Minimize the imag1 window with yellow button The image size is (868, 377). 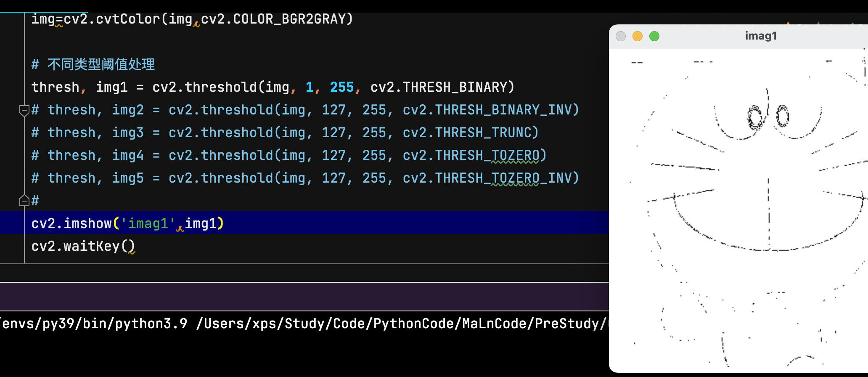(x=638, y=36)
